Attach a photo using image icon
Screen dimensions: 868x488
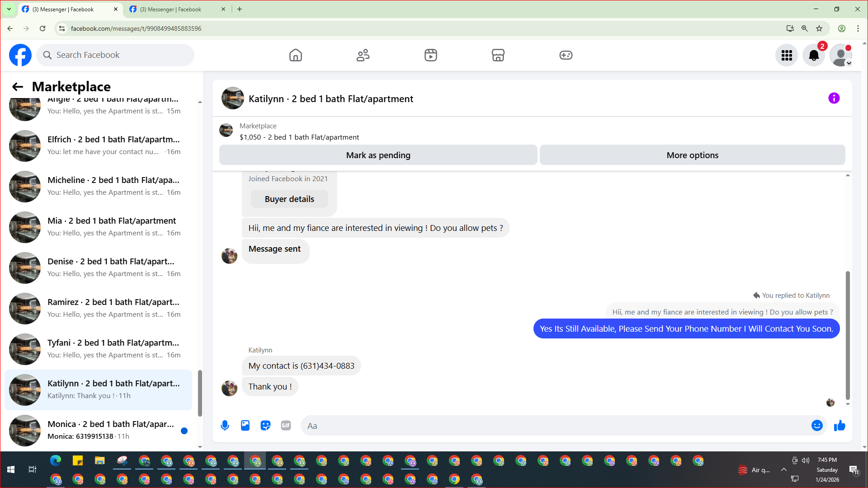click(x=245, y=426)
